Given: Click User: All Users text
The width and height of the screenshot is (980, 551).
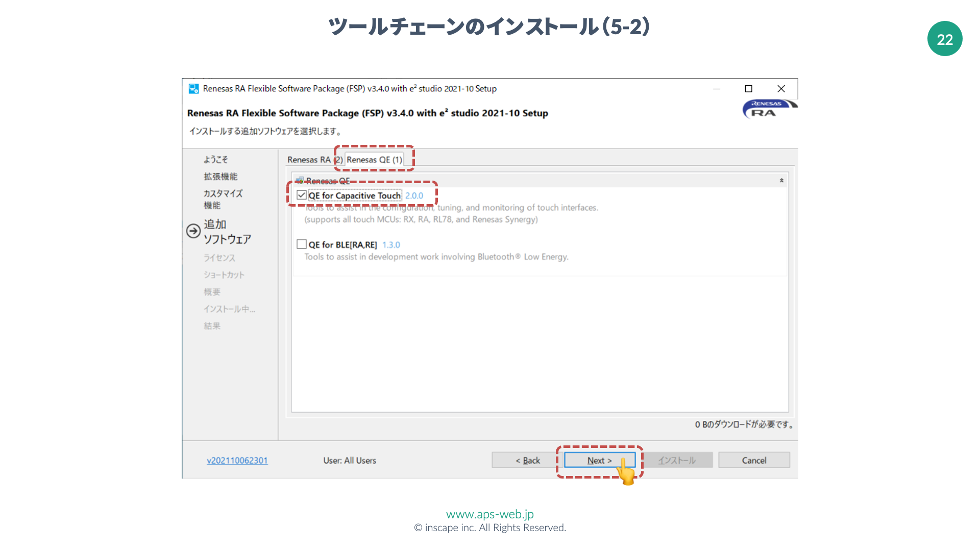Looking at the screenshot, I should click(350, 461).
